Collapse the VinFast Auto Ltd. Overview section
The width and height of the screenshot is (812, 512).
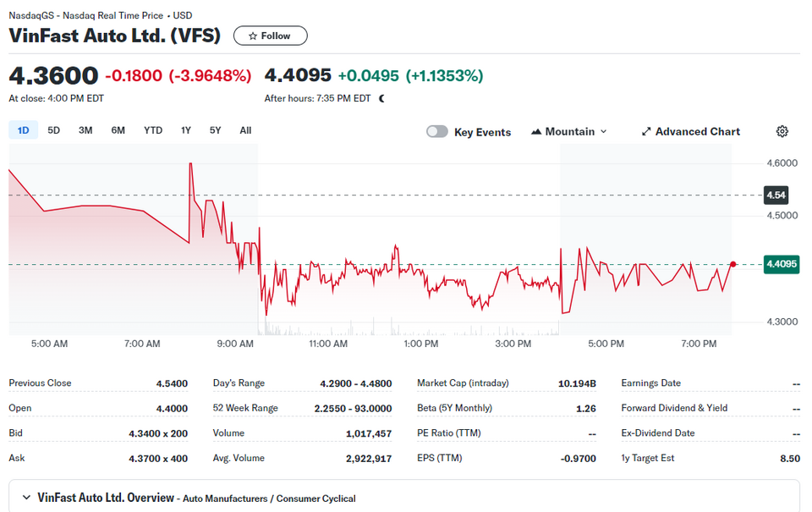pyautogui.click(x=26, y=498)
